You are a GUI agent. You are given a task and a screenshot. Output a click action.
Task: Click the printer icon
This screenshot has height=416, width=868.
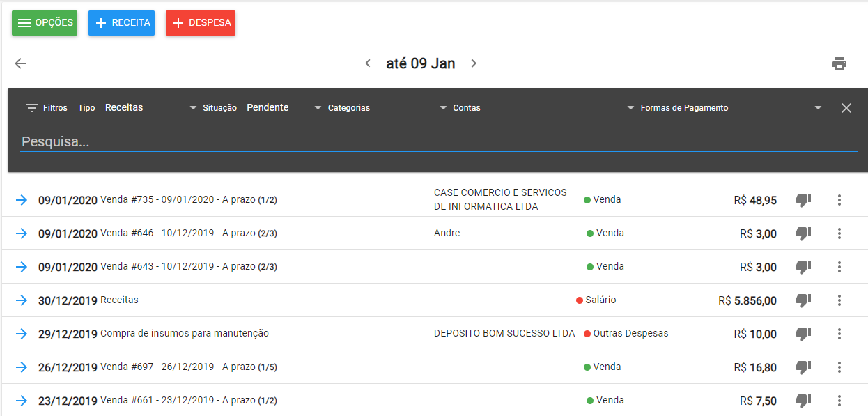[x=839, y=63]
